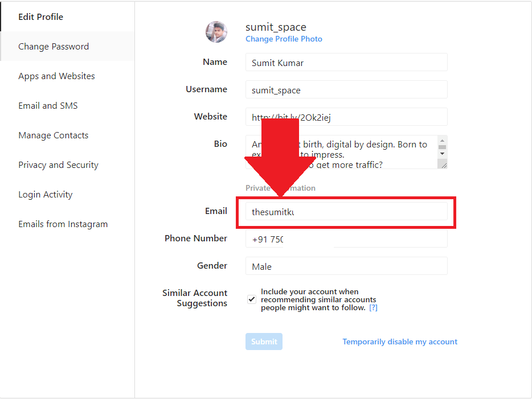The height and width of the screenshot is (399, 532).
Task: Click the Gender field showing Male
Action: pos(346,266)
